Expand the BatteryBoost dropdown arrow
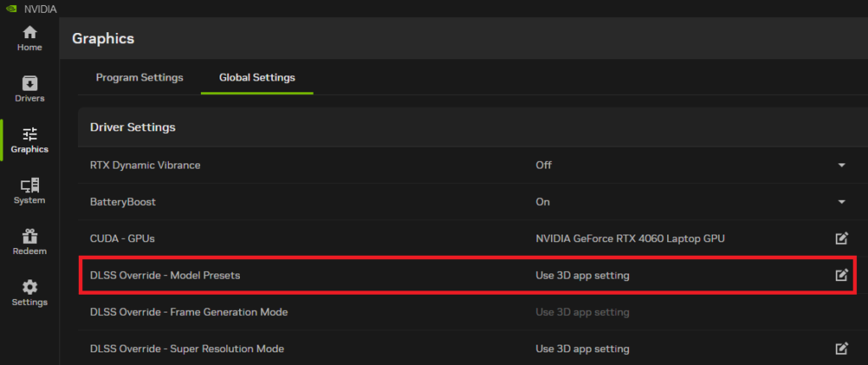 click(841, 202)
